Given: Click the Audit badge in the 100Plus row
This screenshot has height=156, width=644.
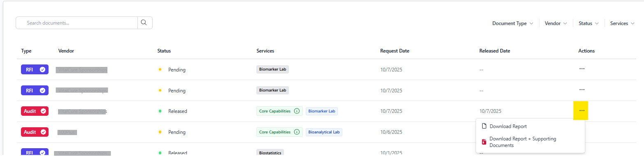Looking at the screenshot, I should [x=35, y=132].
